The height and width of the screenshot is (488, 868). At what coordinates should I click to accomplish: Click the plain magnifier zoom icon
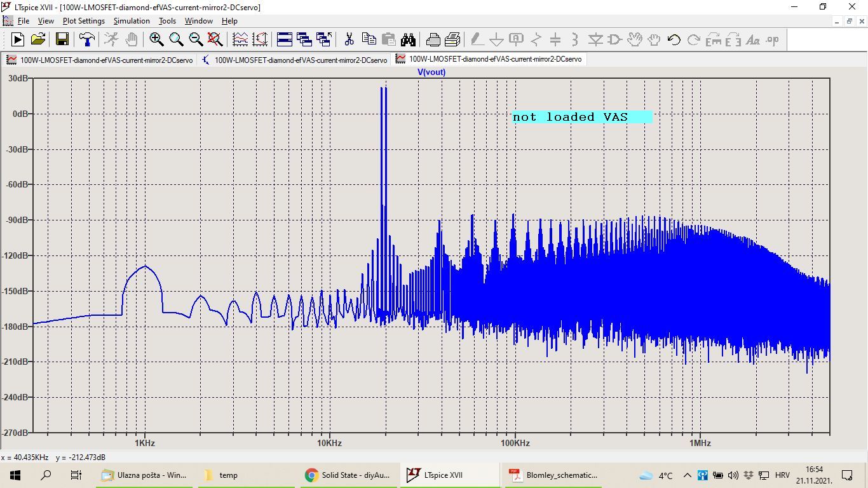(x=176, y=39)
